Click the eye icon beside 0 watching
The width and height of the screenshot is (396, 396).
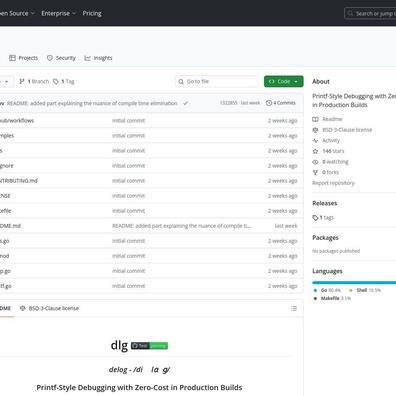point(315,162)
